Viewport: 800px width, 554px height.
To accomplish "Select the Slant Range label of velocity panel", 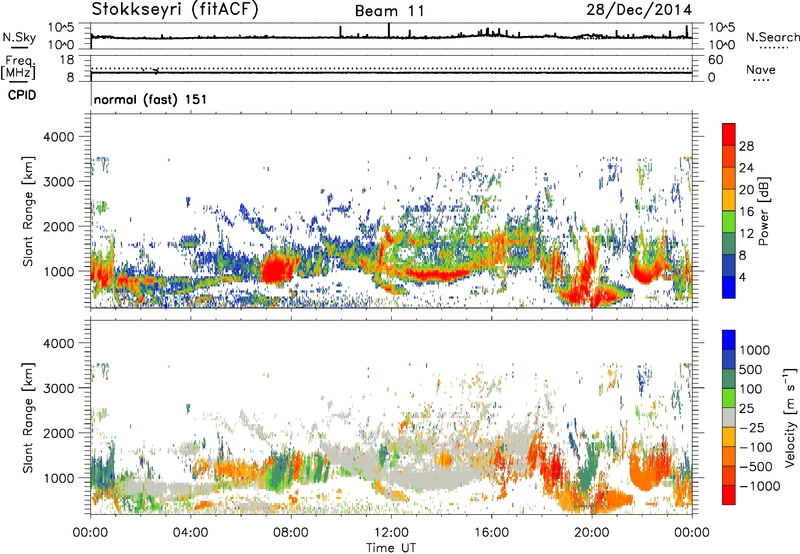I will point(28,418).
